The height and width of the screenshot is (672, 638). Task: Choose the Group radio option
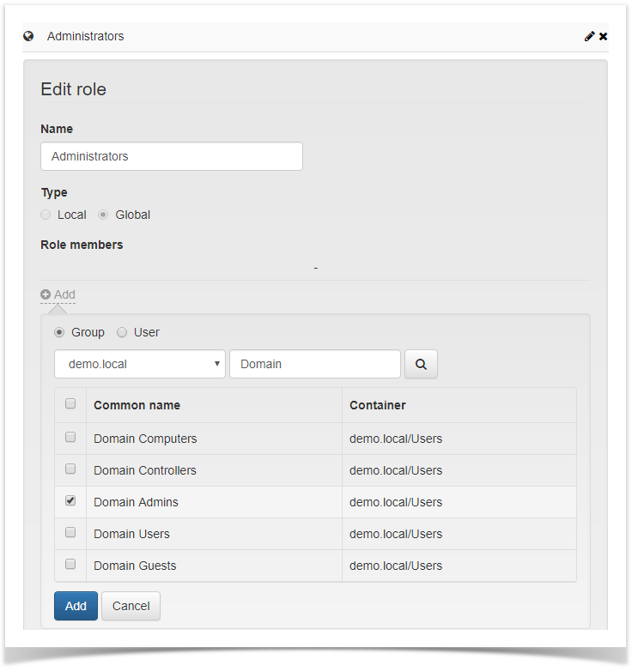59,332
